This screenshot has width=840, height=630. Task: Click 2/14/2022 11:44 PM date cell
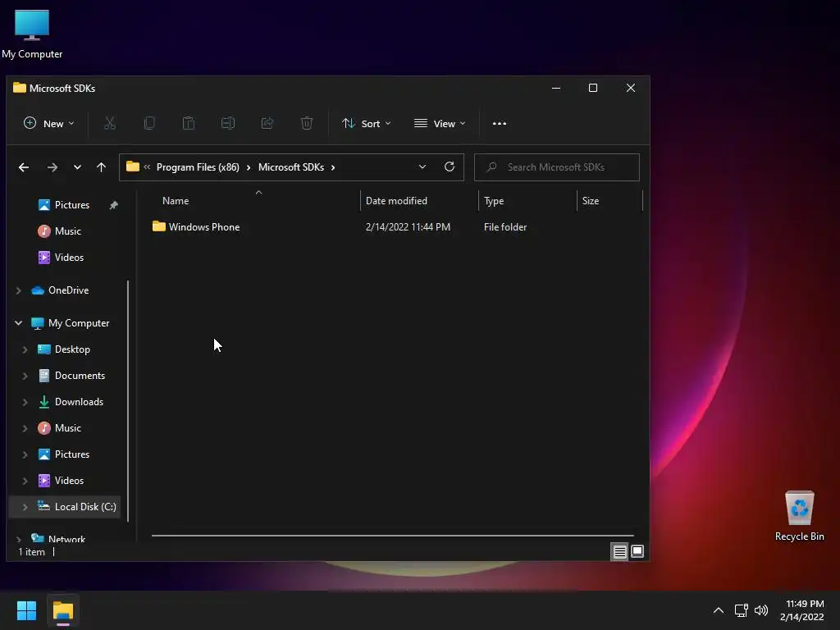pos(408,227)
